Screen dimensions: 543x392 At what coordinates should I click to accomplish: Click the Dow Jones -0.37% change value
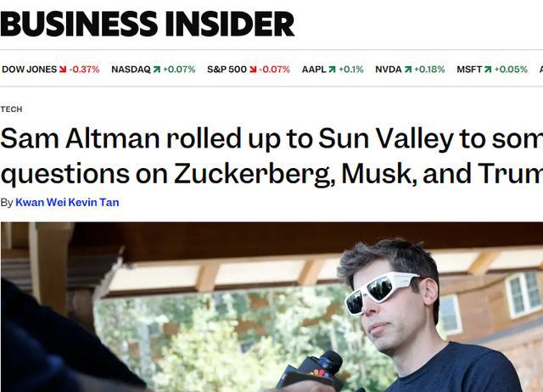(85, 70)
